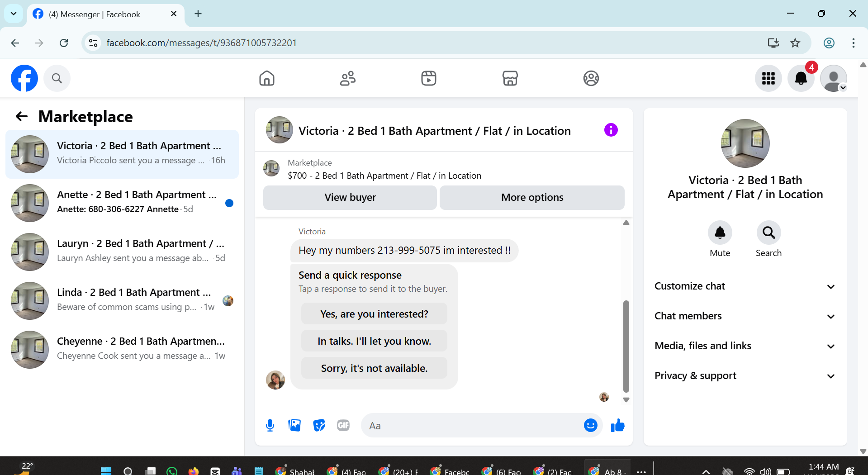Open the Victoria Piccolo conversation in the list
868x475 pixels.
[x=122, y=154]
